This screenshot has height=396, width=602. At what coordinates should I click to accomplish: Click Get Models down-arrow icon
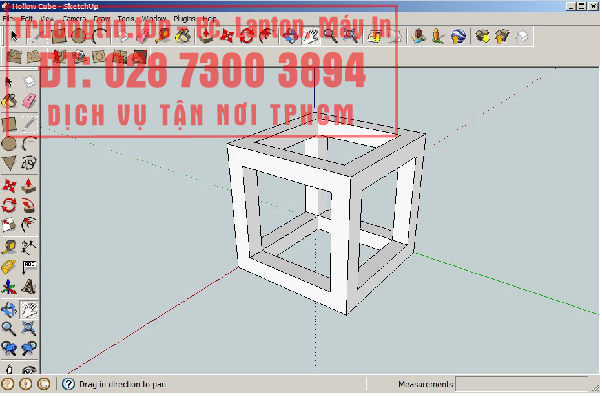(x=483, y=36)
